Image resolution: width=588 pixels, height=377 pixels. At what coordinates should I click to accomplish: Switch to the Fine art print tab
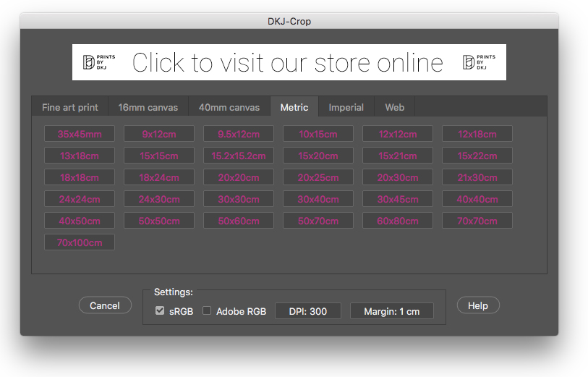point(70,107)
